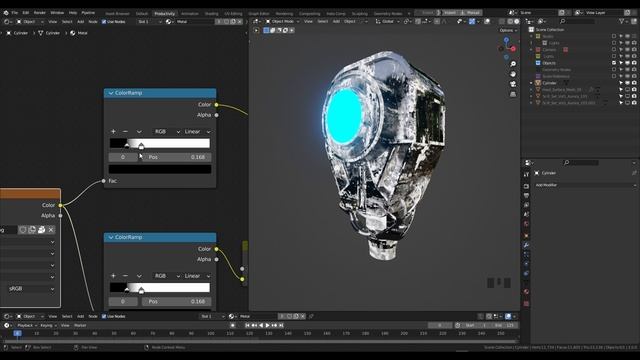Viewport: 640px width, 360px height.
Task: Open the Keying popover in the timeline
Action: (48, 325)
